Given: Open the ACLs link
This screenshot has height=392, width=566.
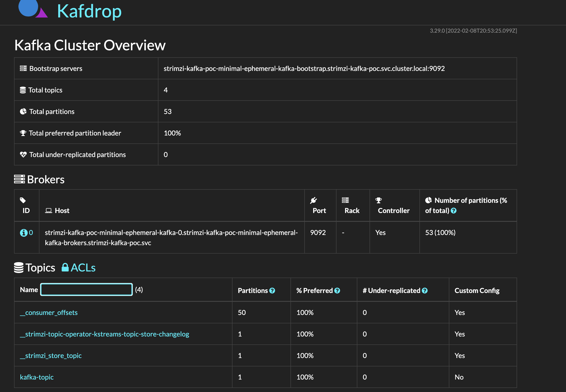Looking at the screenshot, I should click(x=83, y=267).
